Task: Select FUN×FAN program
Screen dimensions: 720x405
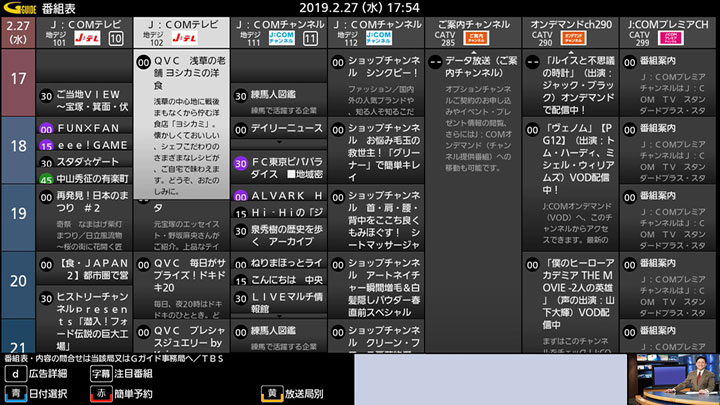Action: pos(84,125)
